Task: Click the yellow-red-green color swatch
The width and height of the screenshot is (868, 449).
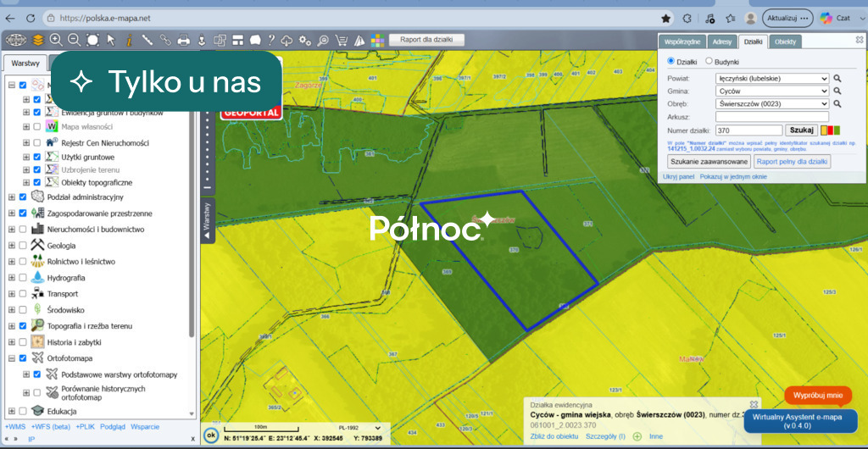Action: tap(831, 130)
